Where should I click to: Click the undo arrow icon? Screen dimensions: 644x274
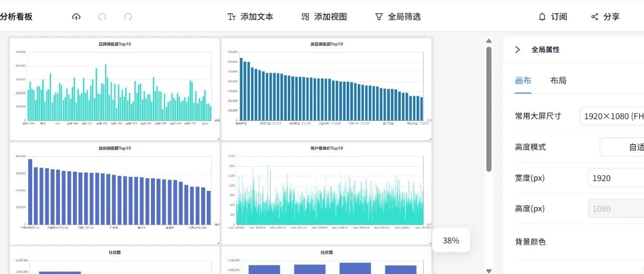tap(102, 17)
